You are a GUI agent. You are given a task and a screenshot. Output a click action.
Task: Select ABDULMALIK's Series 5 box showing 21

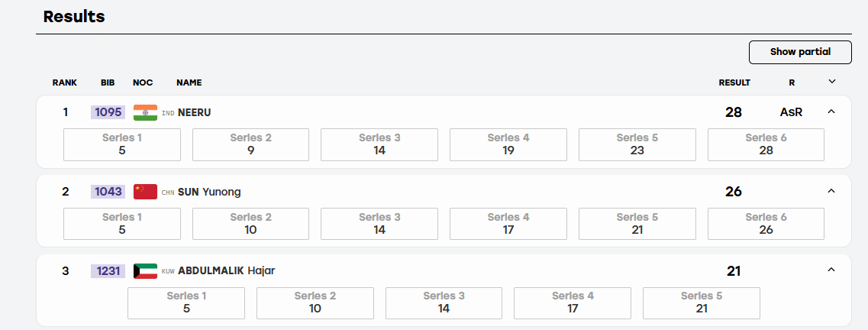click(x=702, y=302)
